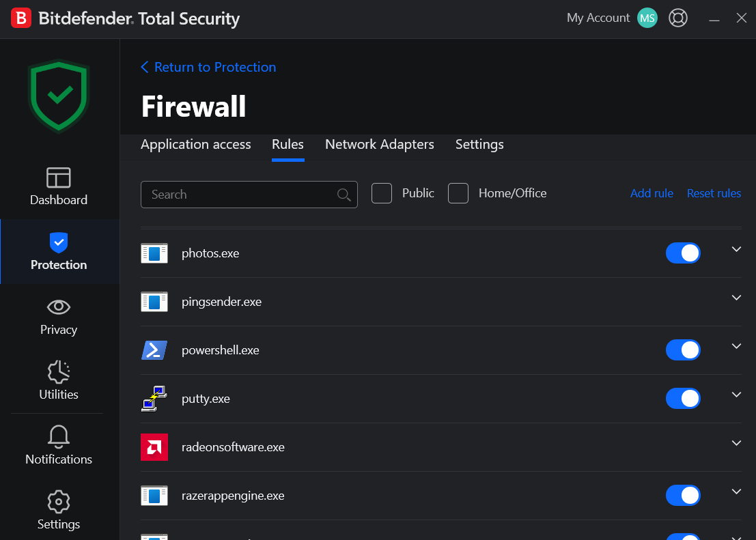756x540 pixels.
Task: Click the razerappengine.exe application icon
Action: click(154, 496)
